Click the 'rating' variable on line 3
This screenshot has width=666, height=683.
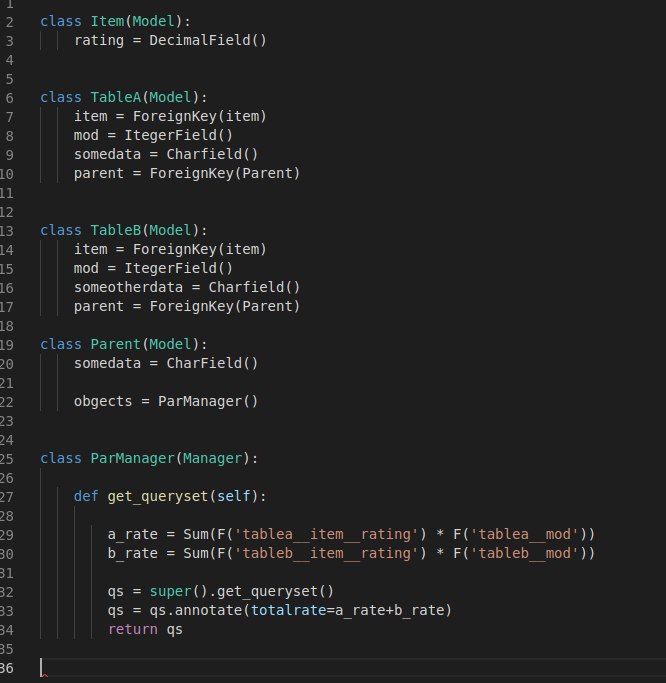pos(99,41)
